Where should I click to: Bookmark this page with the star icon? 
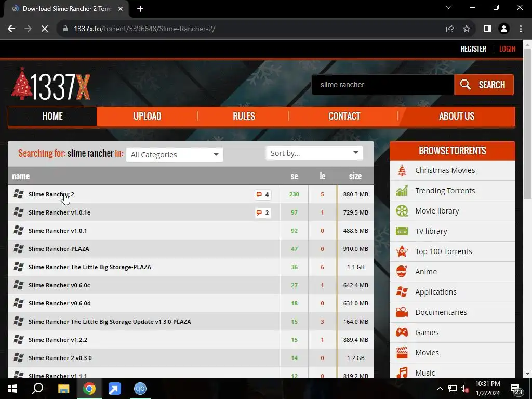[467, 29]
